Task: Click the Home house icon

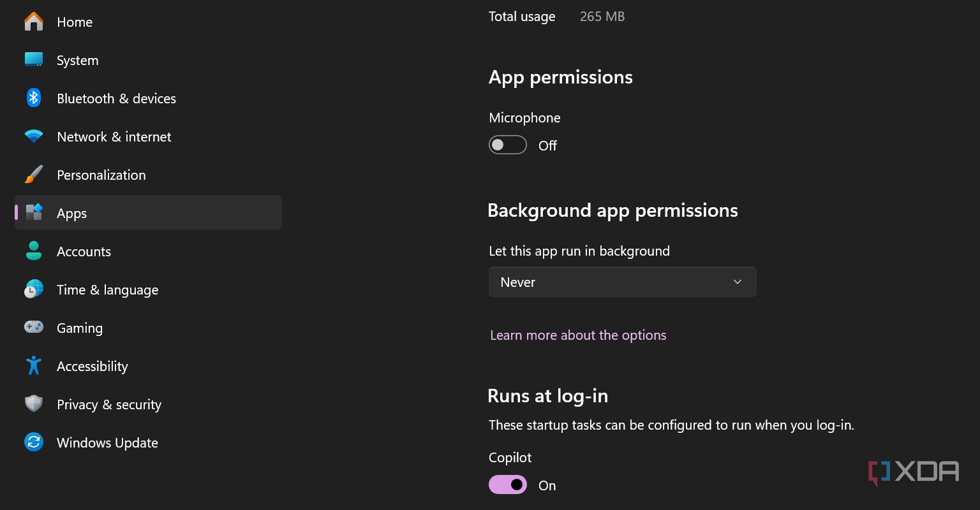Action: 34,22
